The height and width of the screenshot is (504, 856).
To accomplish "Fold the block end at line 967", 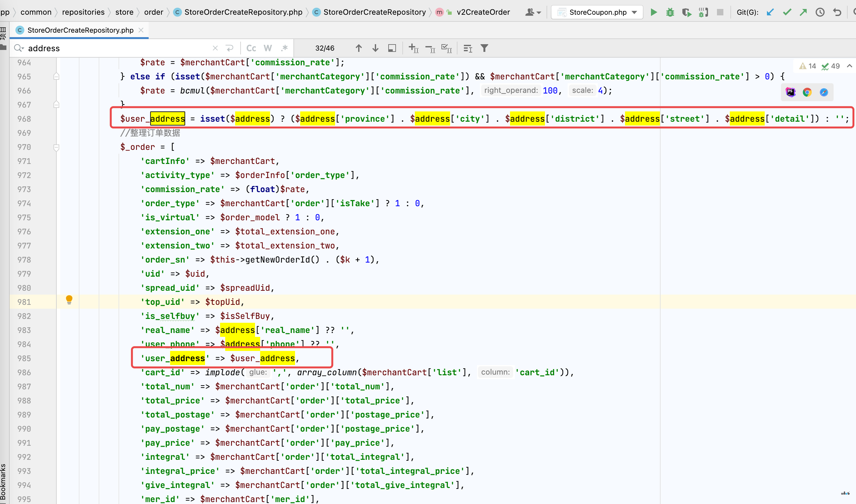I will click(x=56, y=105).
